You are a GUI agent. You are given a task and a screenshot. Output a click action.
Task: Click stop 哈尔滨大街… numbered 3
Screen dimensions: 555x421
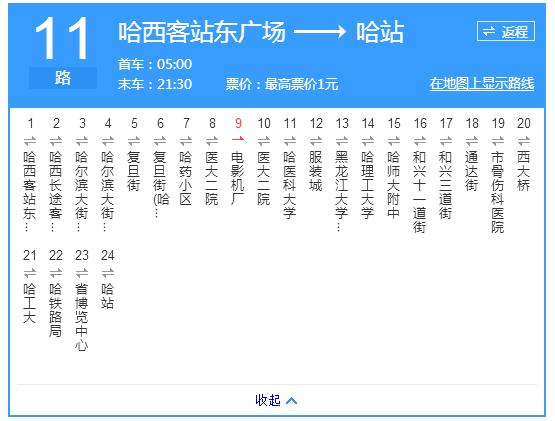click(82, 191)
